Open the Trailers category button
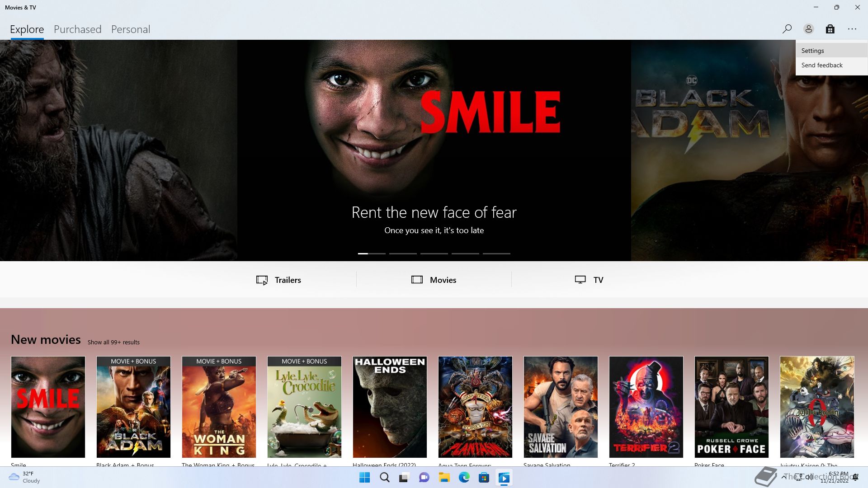 pyautogui.click(x=278, y=280)
